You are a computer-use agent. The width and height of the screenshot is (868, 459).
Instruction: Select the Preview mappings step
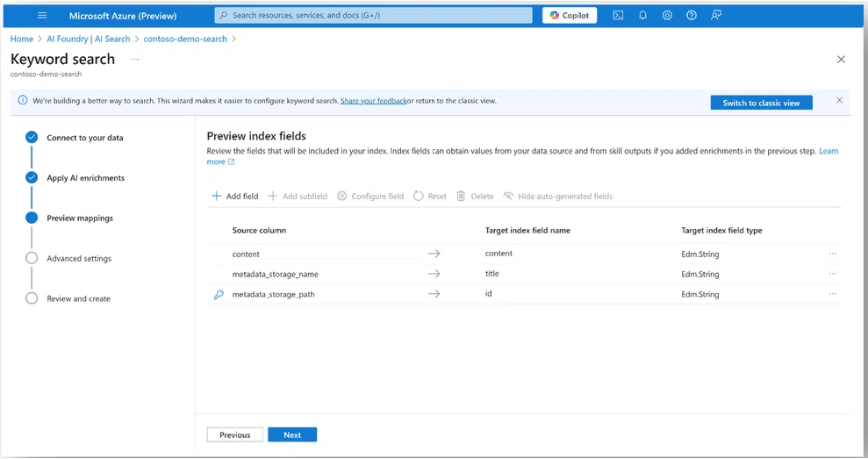pyautogui.click(x=80, y=219)
